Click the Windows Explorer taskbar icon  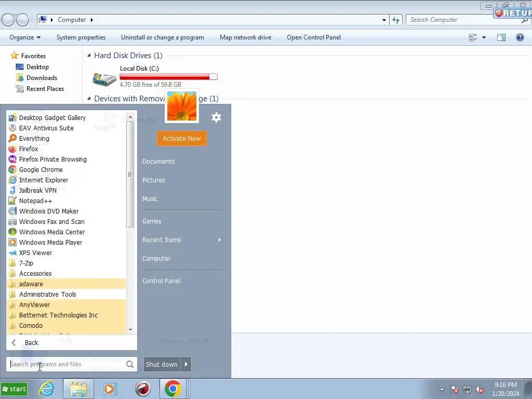tap(78, 389)
